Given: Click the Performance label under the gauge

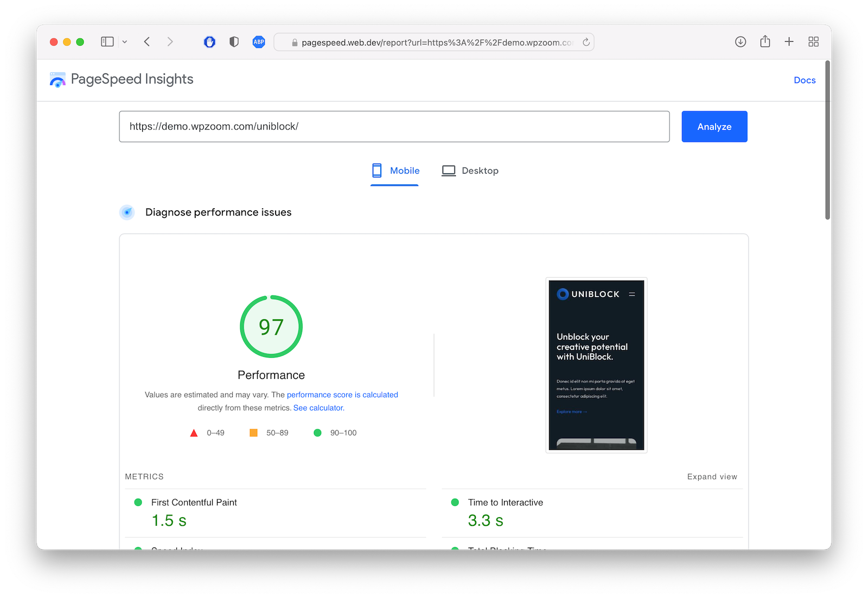Looking at the screenshot, I should pyautogui.click(x=271, y=375).
